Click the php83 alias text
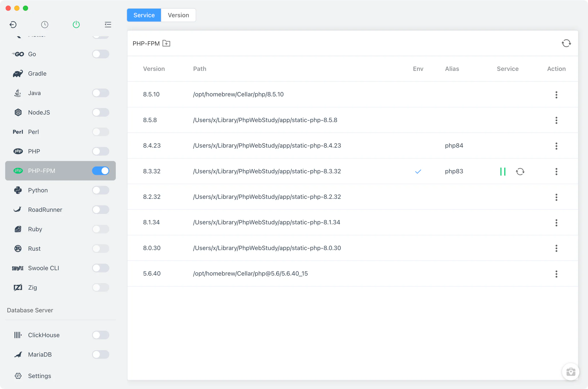The height and width of the screenshot is (389, 588). coord(454,171)
